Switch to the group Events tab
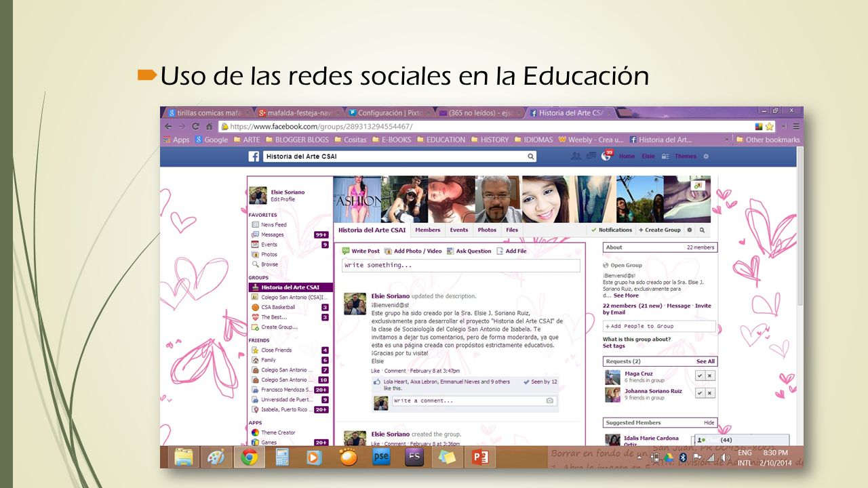This screenshot has height=488, width=868. click(459, 230)
